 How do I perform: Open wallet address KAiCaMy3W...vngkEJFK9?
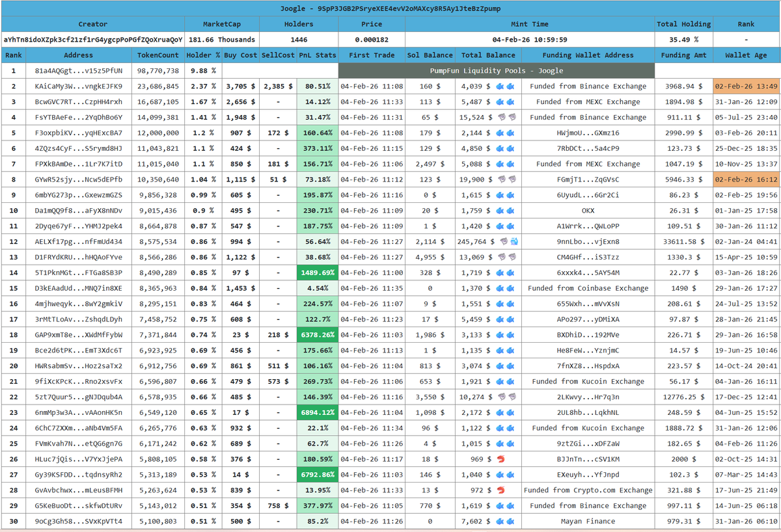pos(78,86)
